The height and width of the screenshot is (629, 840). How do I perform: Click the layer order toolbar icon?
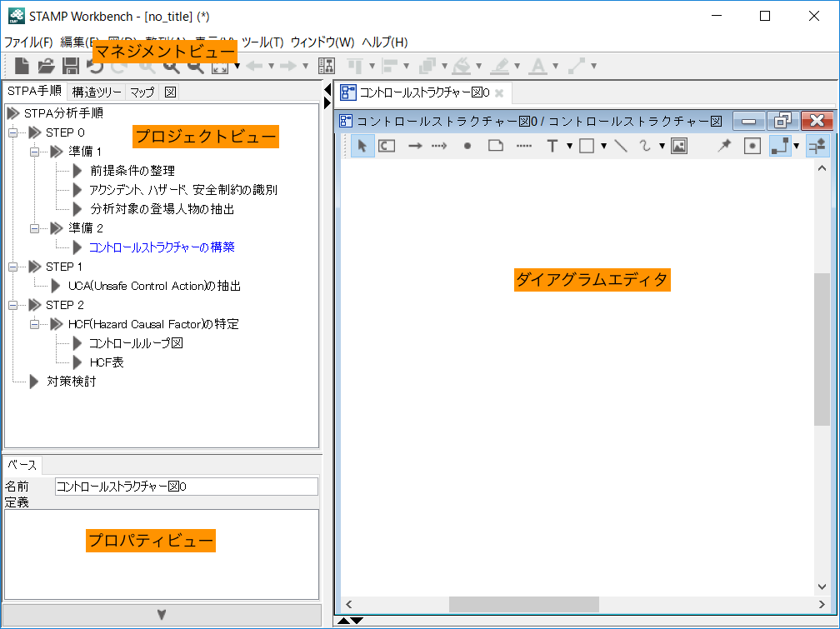pos(428,66)
